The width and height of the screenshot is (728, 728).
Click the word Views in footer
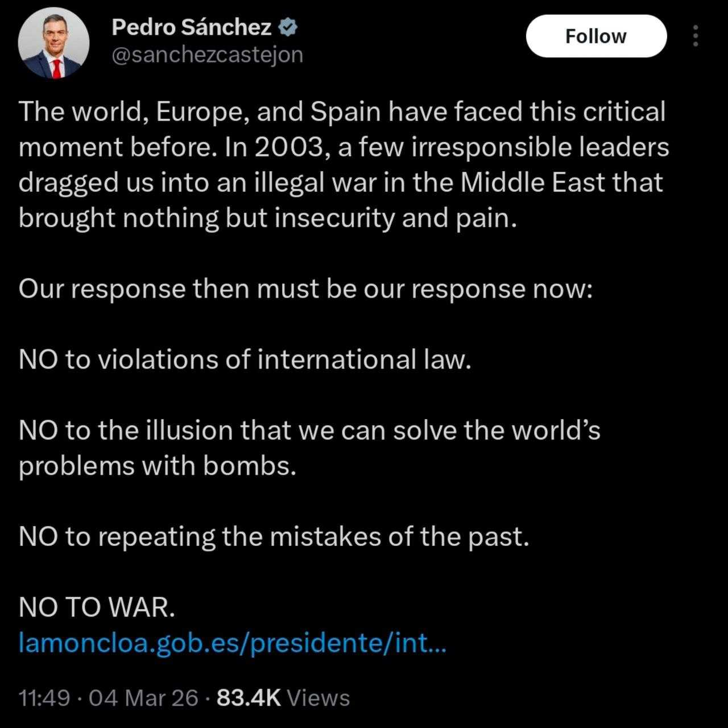click(x=318, y=698)
